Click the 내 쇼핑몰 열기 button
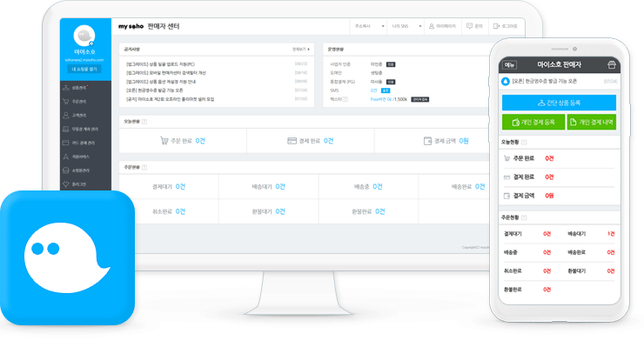 (x=84, y=69)
